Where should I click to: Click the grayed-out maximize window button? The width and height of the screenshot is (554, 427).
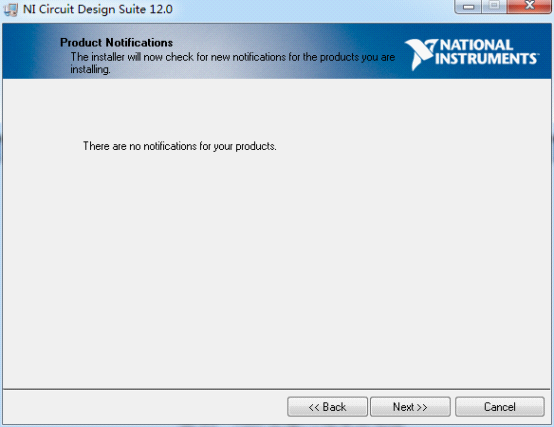(x=494, y=6)
